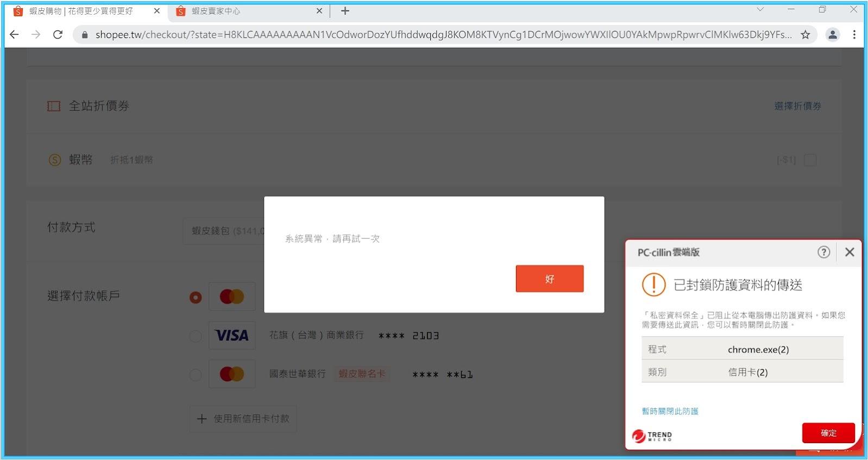Click the browser forward arrow
Screen dimensions: 868x460
click(x=36, y=35)
